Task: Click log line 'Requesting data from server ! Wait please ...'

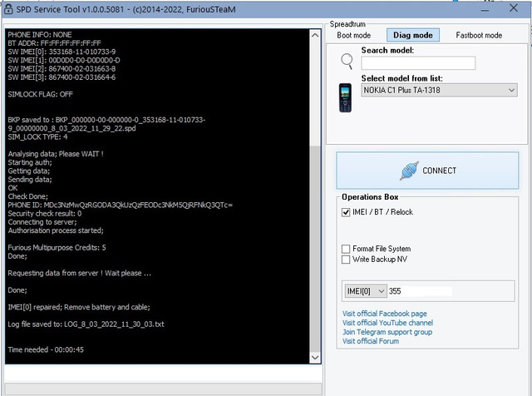Action: (x=80, y=273)
